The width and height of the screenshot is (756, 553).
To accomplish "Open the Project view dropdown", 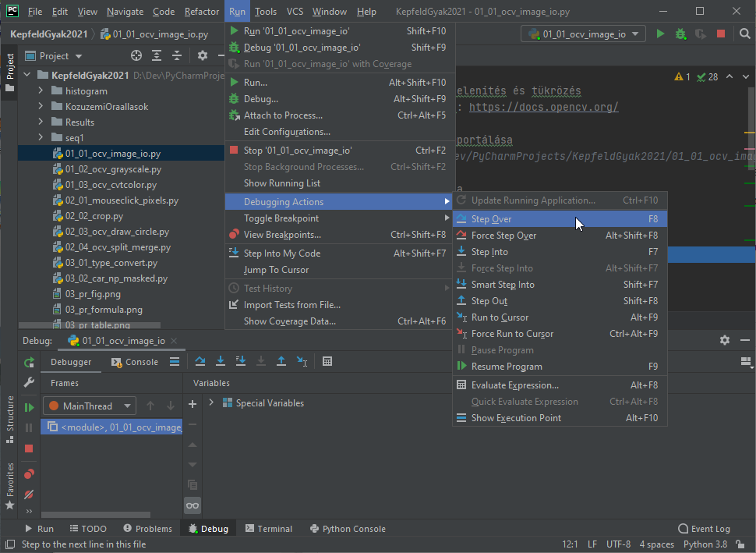I will coord(54,56).
